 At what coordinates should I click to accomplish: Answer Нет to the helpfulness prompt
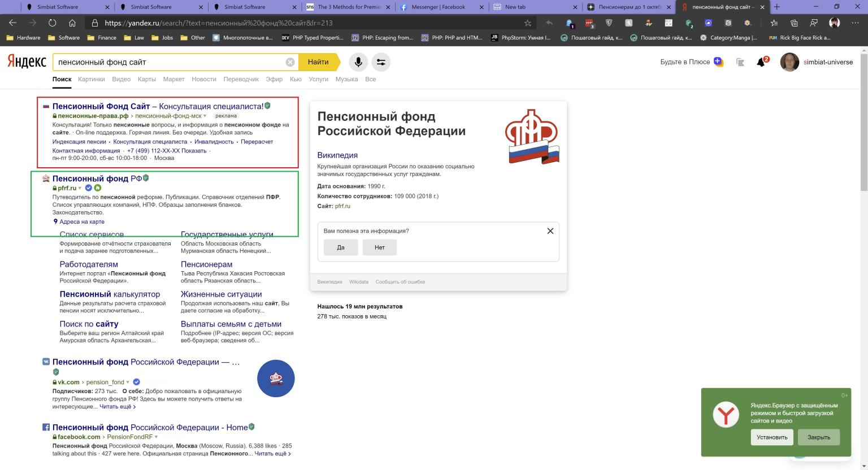(380, 247)
